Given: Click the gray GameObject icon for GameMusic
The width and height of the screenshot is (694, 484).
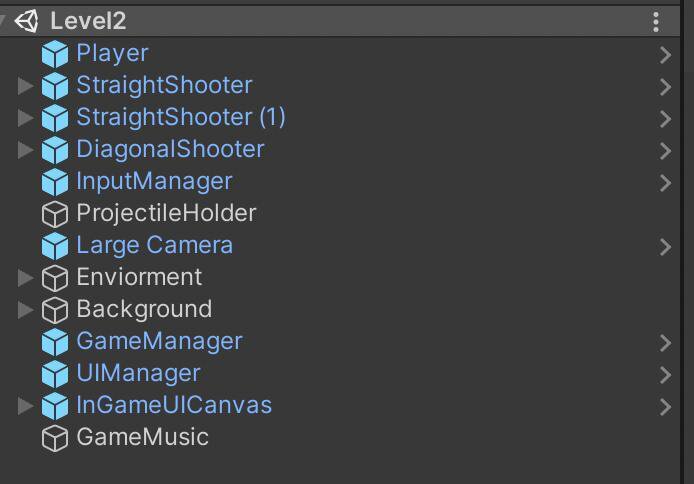Looking at the screenshot, I should point(55,438).
